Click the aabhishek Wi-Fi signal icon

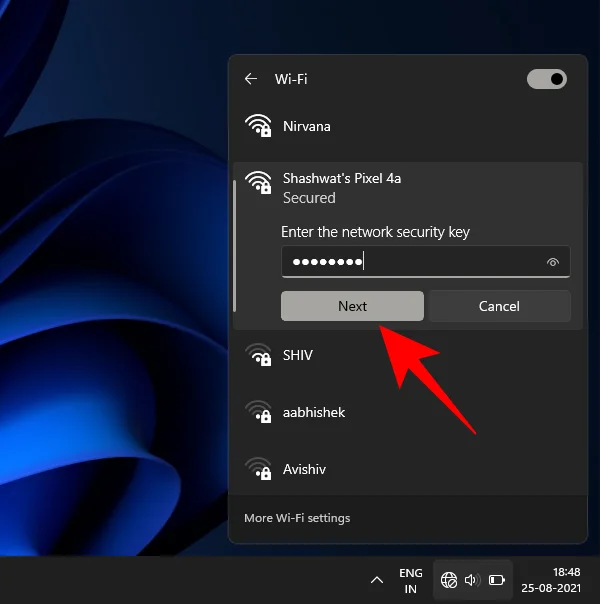point(258,412)
